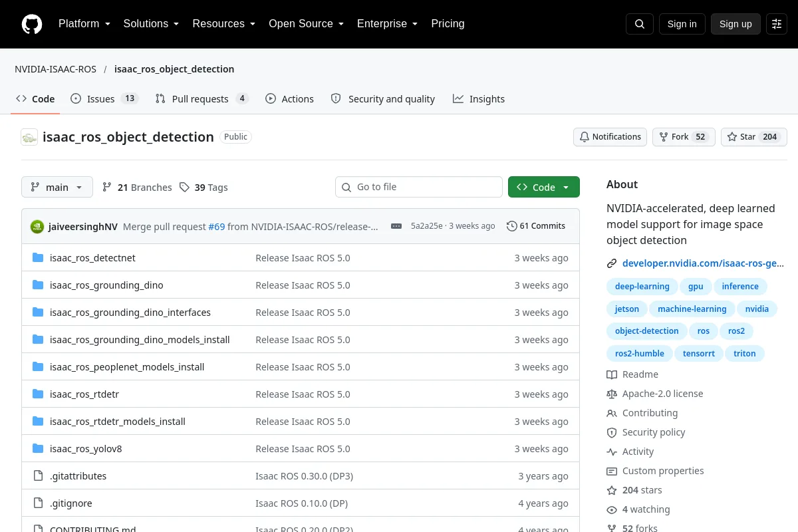Select the inference topic tag
This screenshot has height=532, width=798.
tap(740, 287)
